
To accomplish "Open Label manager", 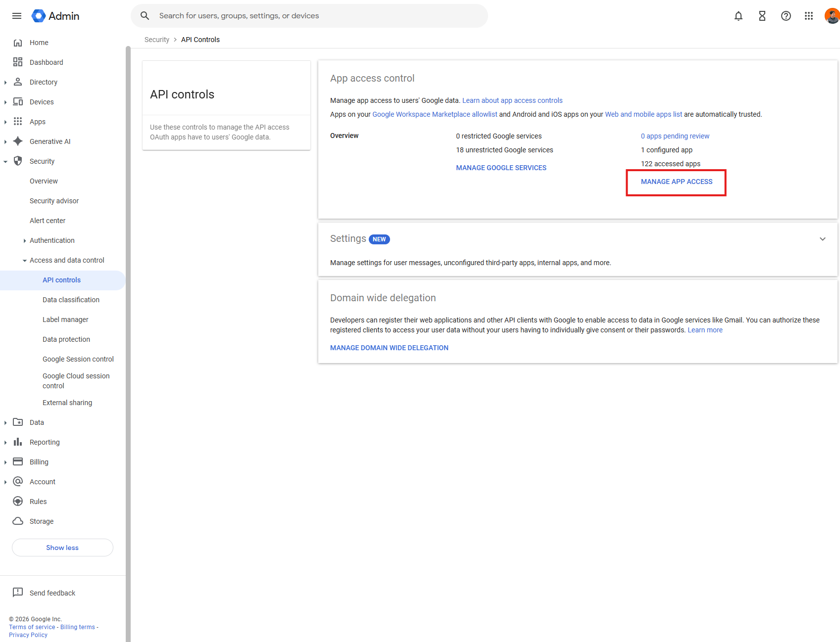I will 65,320.
